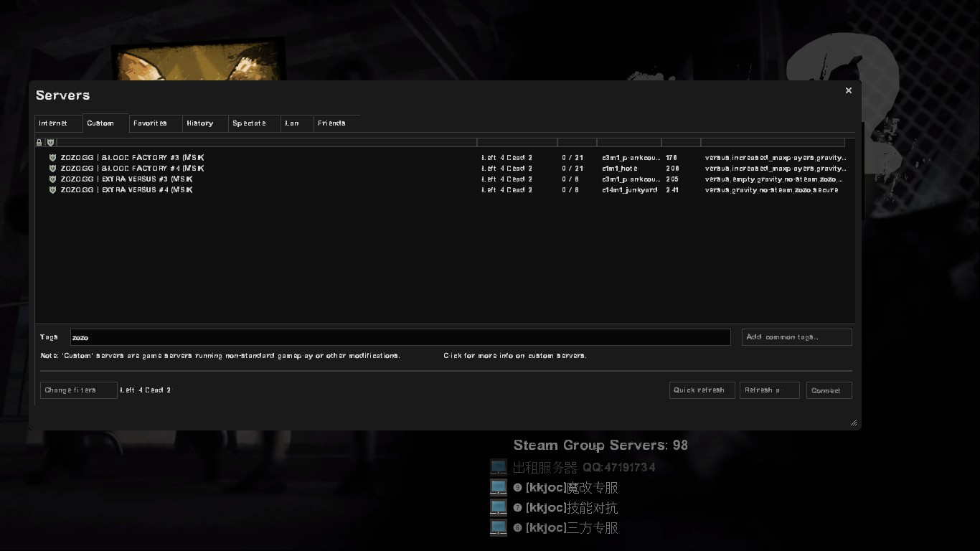Close the Servers dialog with the X
Image resolution: width=980 pixels, height=551 pixels.
click(849, 90)
